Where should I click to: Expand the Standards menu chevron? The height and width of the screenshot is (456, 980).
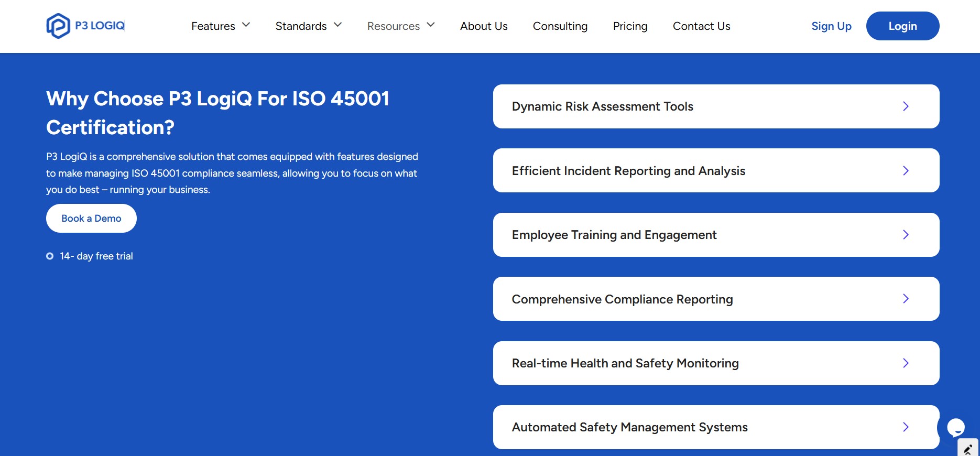click(x=338, y=25)
